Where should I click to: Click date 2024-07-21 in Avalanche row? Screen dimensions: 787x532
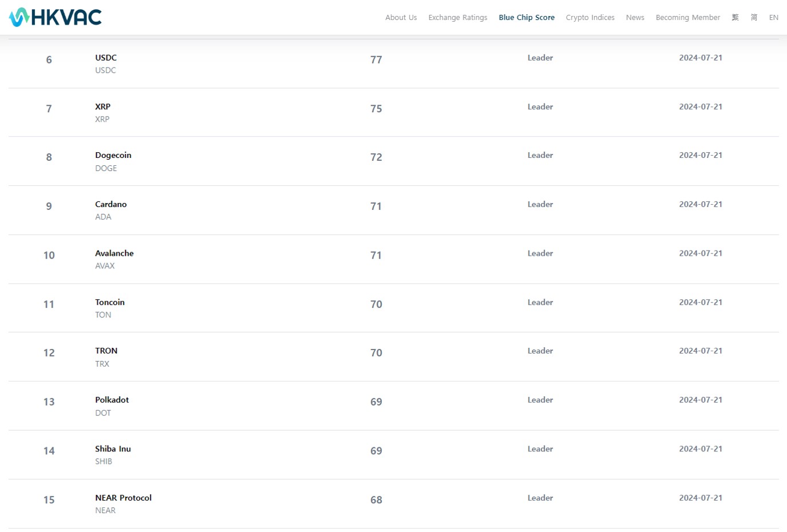(701, 253)
